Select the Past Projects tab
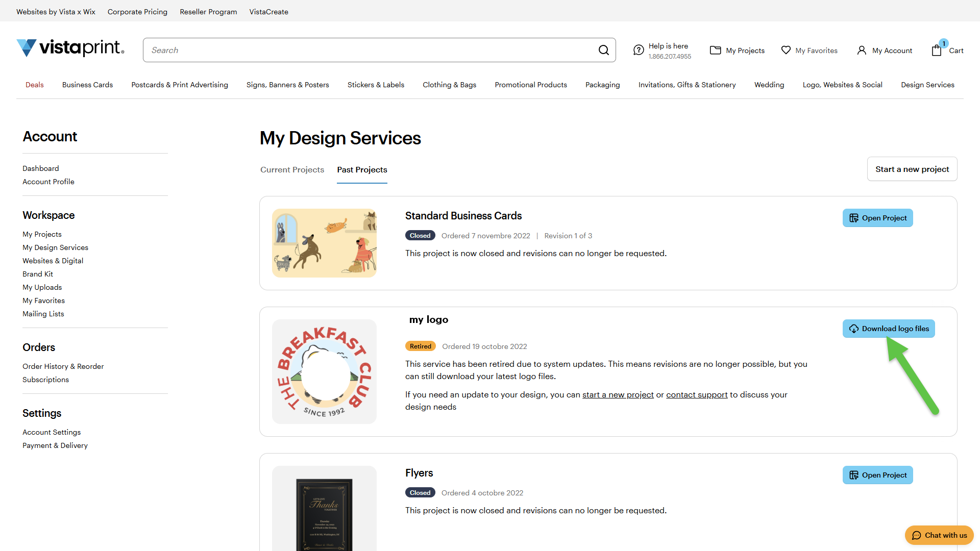This screenshot has height=551, width=980. (362, 169)
